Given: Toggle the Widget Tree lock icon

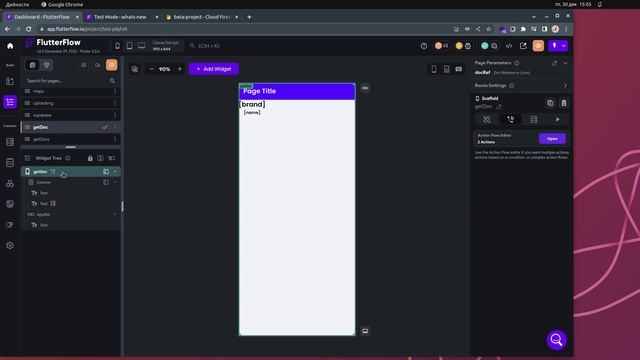Looking at the screenshot, I should (90, 158).
